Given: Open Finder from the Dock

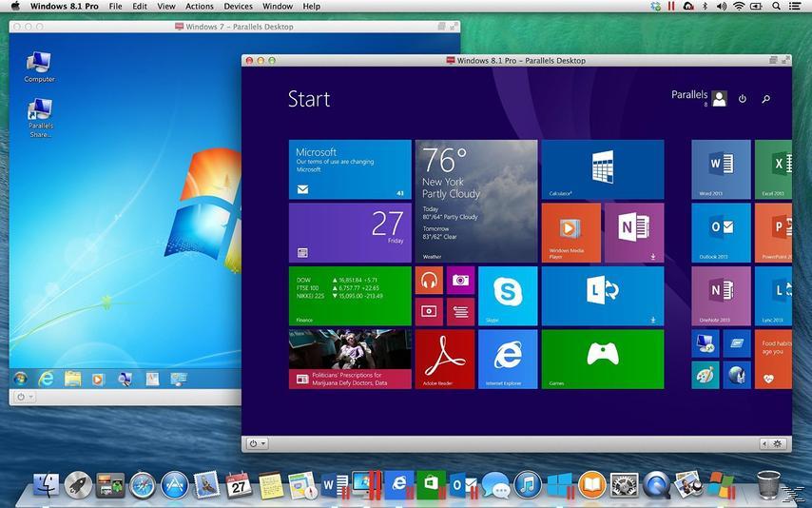Looking at the screenshot, I should (46, 485).
